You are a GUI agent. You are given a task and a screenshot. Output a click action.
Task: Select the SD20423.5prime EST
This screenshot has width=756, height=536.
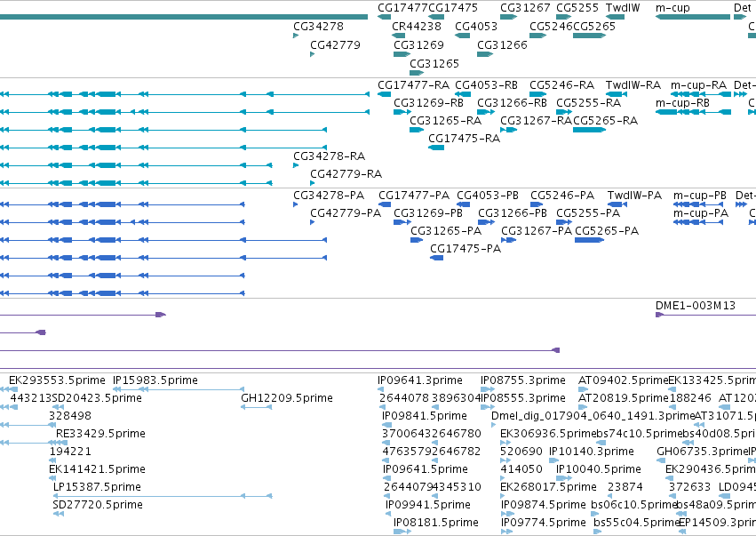(x=59, y=407)
